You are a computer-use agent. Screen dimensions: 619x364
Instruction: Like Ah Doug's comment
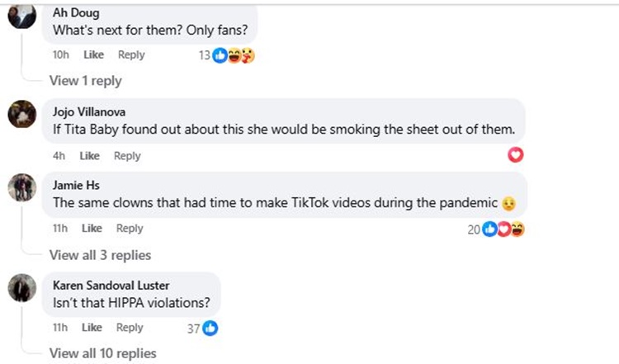tap(93, 54)
